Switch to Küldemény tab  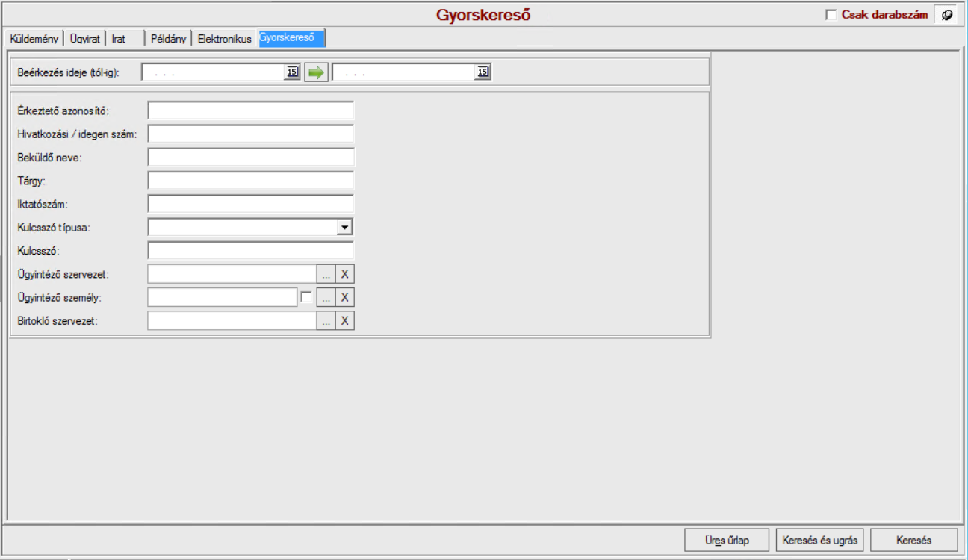34,39
